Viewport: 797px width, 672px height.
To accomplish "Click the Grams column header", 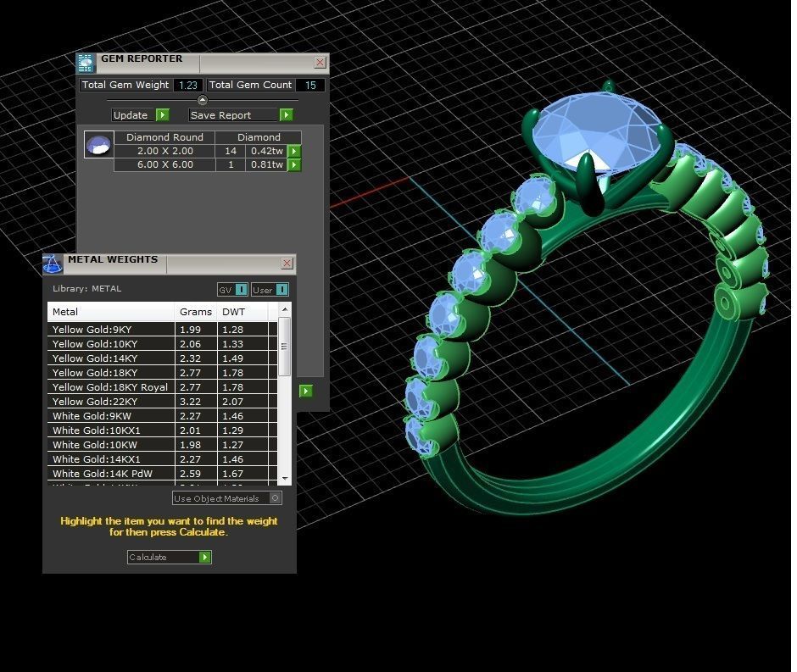I will pyautogui.click(x=196, y=312).
